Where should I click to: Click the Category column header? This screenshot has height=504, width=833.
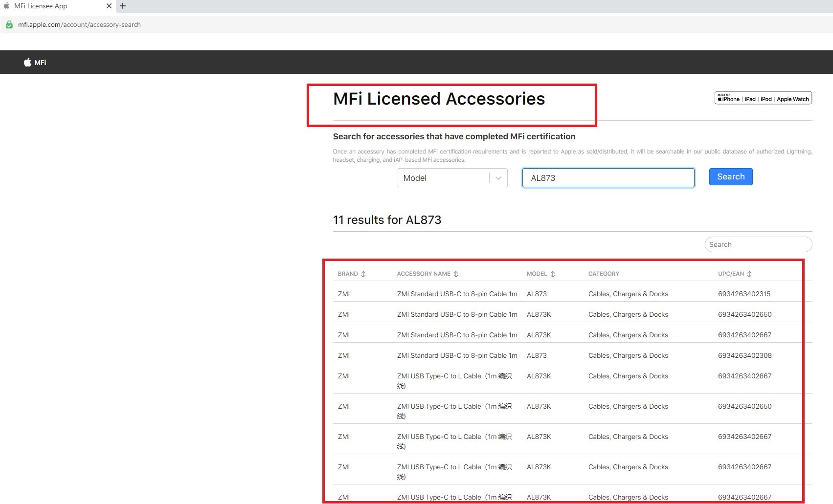[x=604, y=274]
